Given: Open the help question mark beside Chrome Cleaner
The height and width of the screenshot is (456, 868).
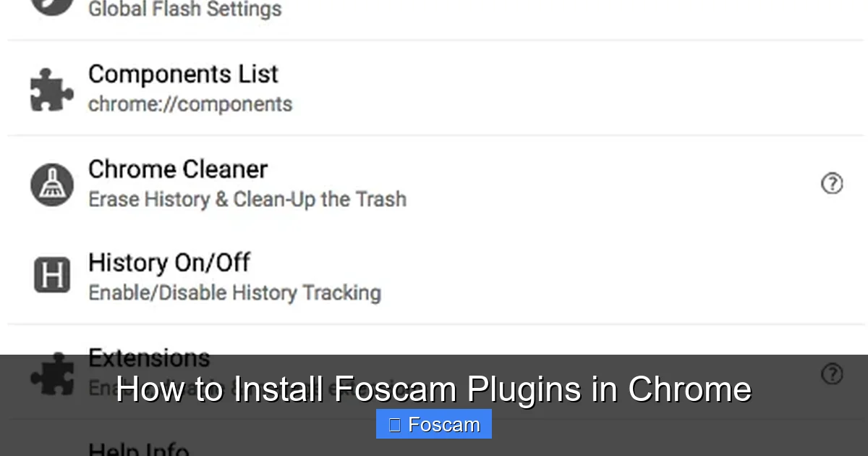Looking at the screenshot, I should coord(832,184).
